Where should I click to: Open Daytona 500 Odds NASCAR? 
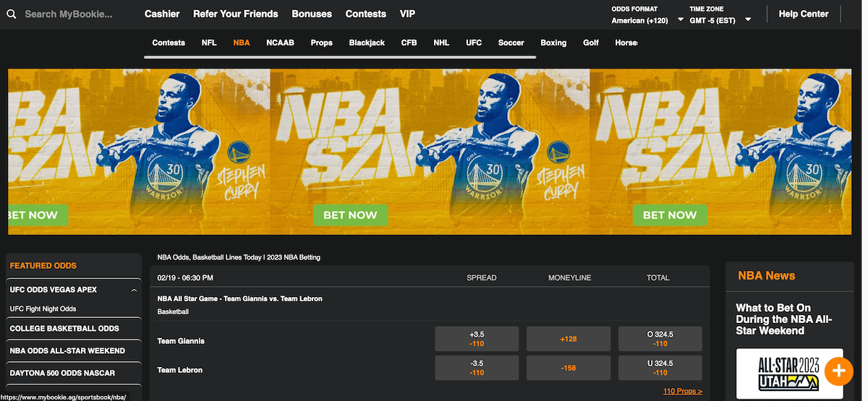[62, 374]
